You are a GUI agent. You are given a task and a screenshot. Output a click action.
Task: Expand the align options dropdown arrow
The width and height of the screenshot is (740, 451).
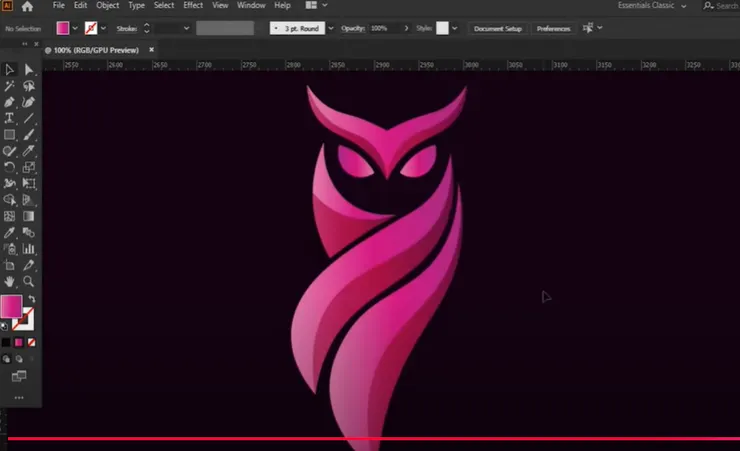pyautogui.click(x=600, y=28)
